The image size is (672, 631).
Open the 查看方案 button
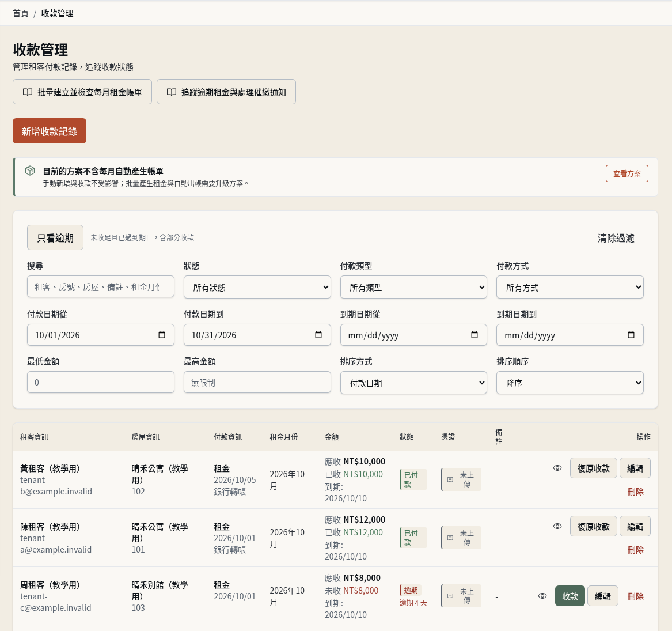click(x=627, y=173)
